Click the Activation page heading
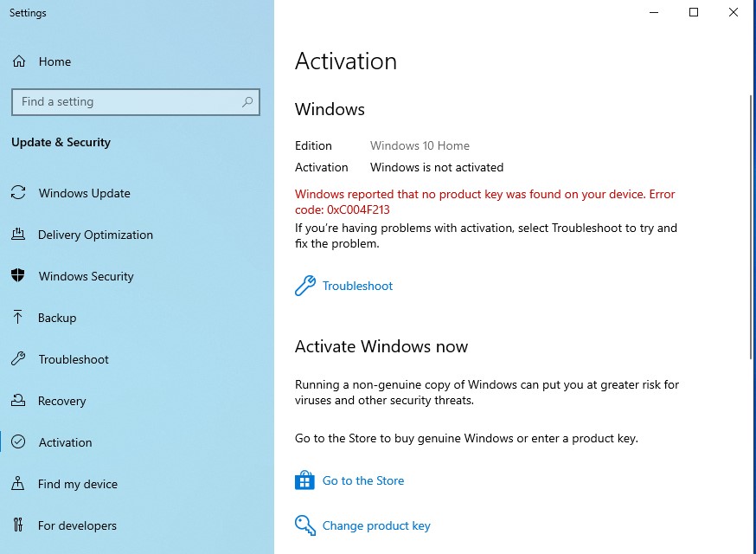The image size is (756, 554). coord(346,61)
